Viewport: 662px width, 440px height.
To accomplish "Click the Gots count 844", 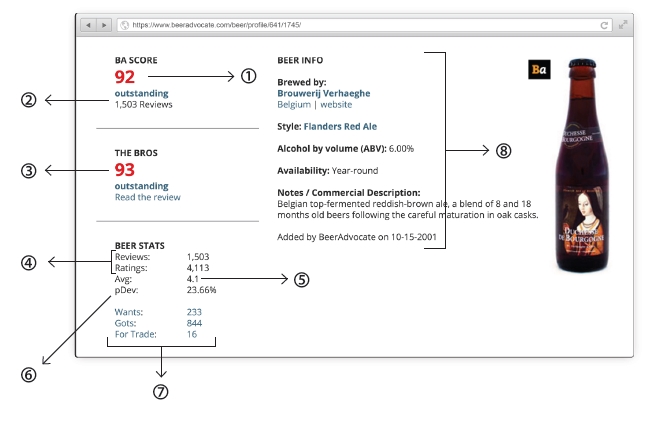I will point(194,323).
